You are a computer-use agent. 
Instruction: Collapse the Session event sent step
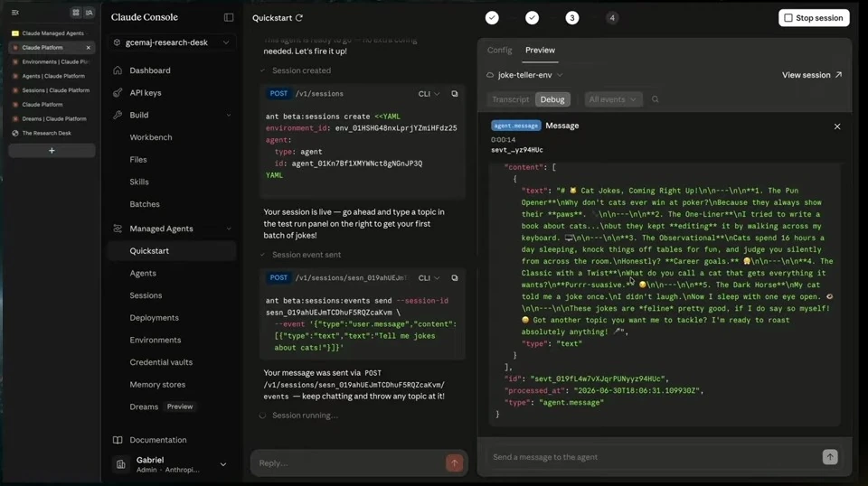point(301,255)
